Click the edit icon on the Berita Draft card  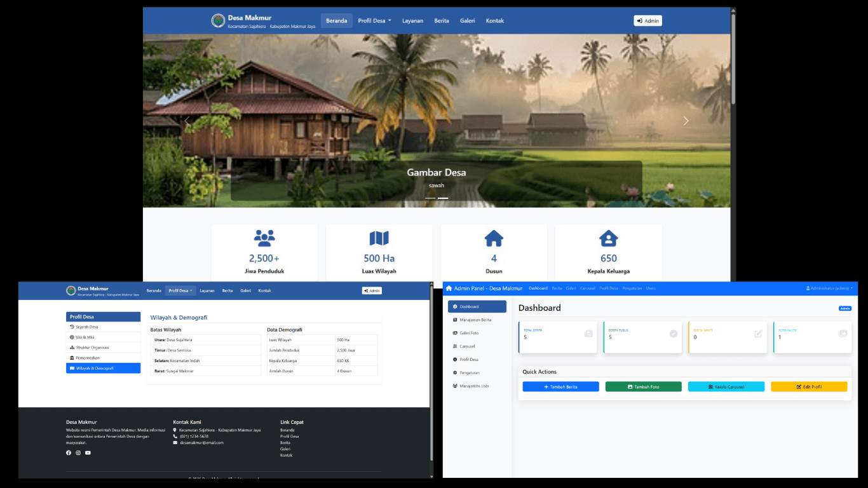pos(758,334)
